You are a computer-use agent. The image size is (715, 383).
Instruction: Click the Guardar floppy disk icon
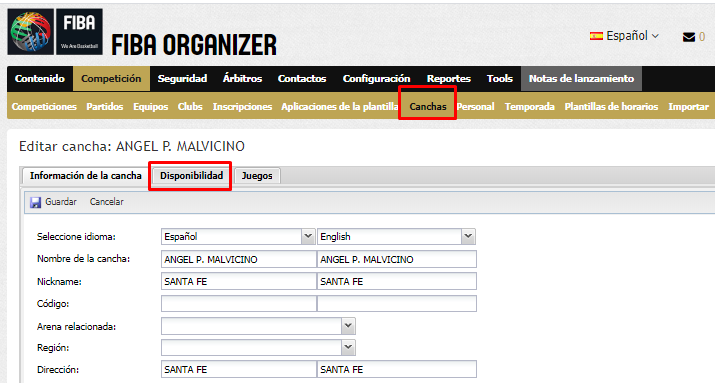click(x=36, y=202)
